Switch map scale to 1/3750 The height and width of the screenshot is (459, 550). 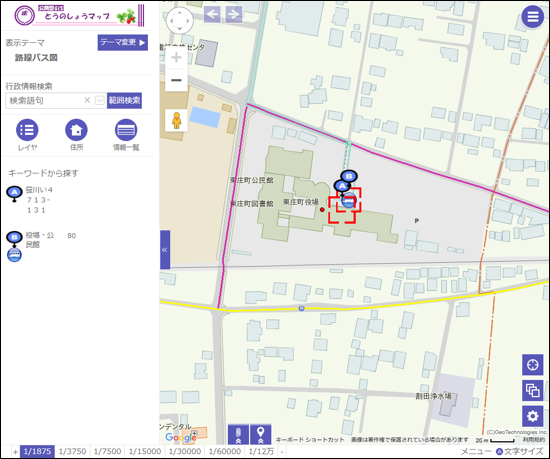[x=72, y=451]
